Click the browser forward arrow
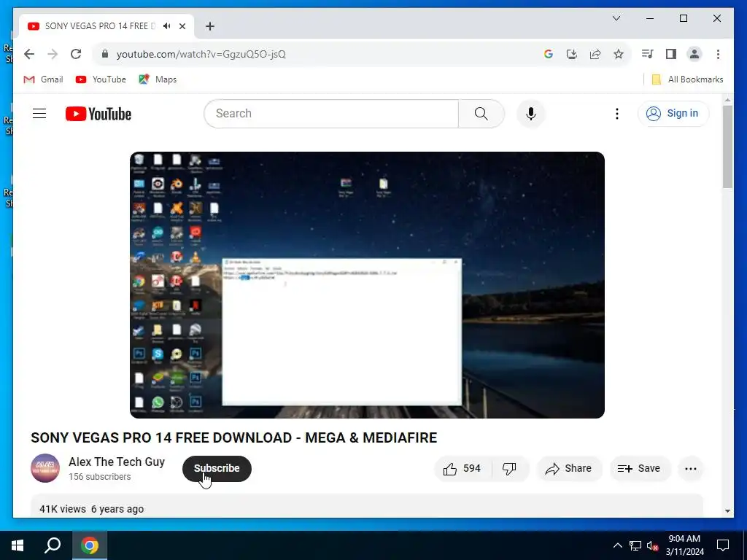The image size is (747, 560). pyautogui.click(x=53, y=54)
